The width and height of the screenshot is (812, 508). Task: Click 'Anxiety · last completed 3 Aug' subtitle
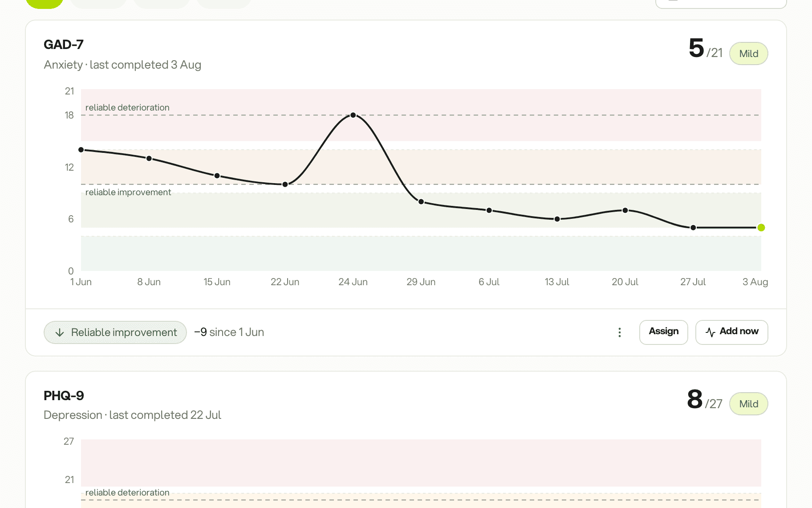[x=122, y=65]
